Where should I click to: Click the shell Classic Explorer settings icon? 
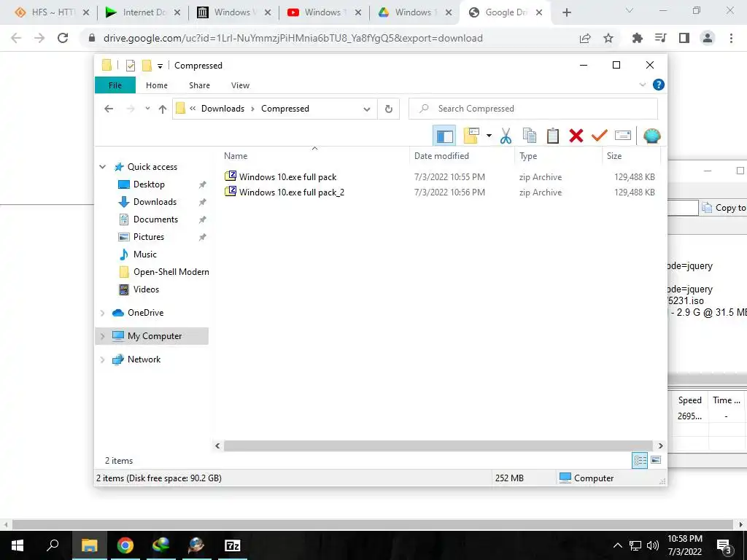point(651,136)
